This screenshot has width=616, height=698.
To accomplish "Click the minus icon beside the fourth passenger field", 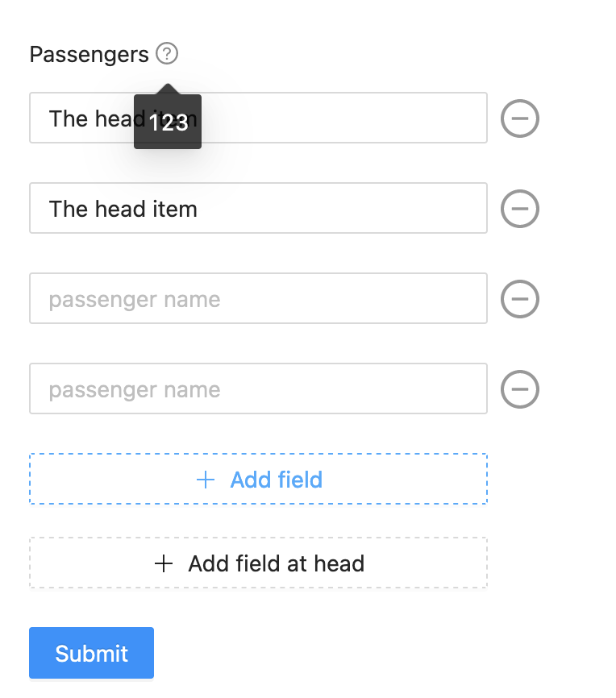I will click(x=520, y=389).
